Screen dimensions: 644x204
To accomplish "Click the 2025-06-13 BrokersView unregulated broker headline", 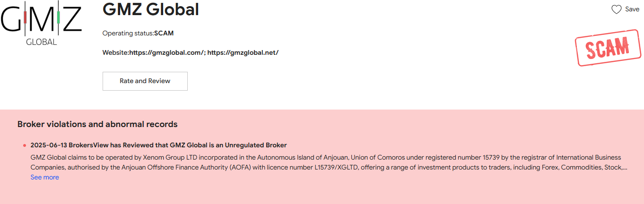I will [158, 145].
